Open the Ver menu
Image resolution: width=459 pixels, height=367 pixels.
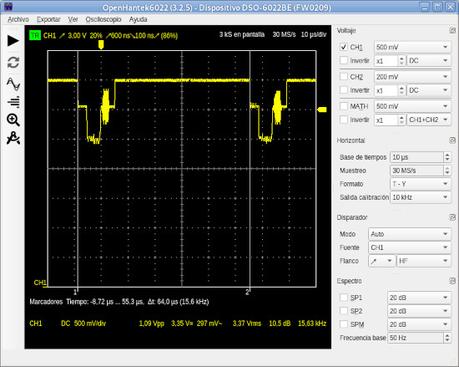pyautogui.click(x=73, y=19)
